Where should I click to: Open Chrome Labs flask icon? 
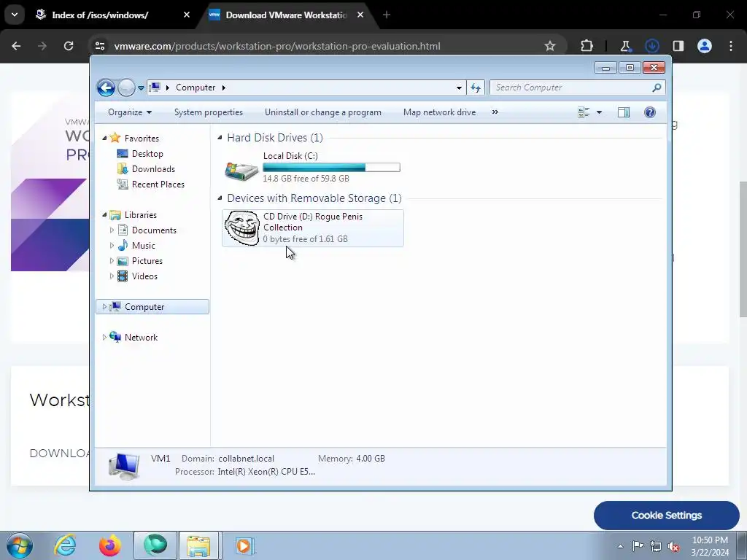pos(625,46)
